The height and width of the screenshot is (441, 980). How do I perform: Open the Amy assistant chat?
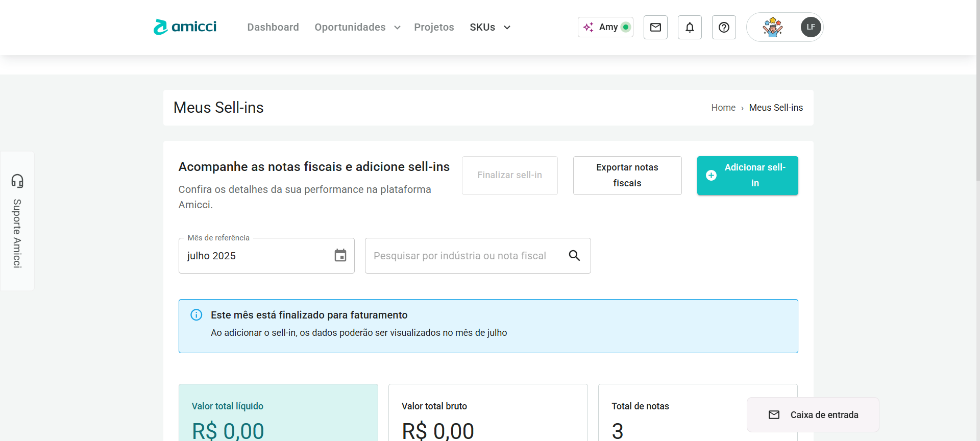click(x=605, y=27)
